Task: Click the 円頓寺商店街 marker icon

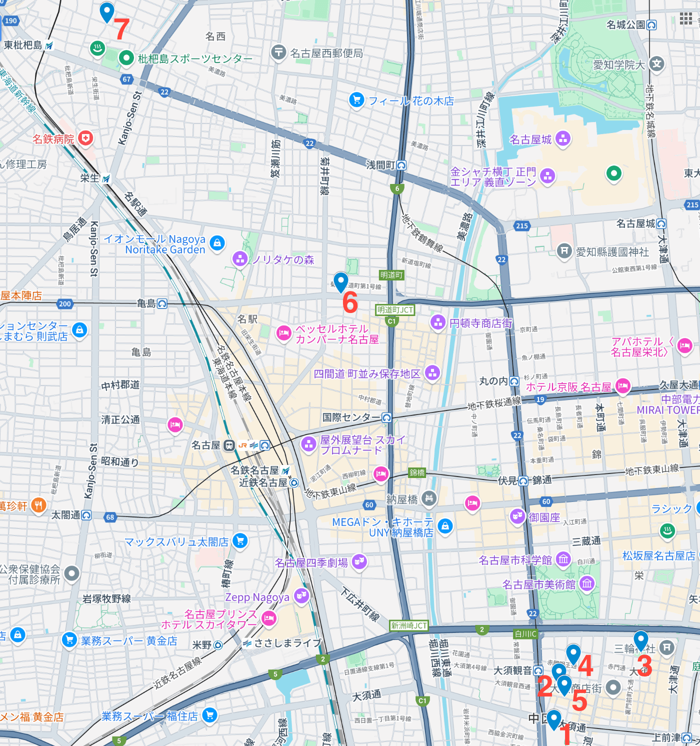Action: click(x=438, y=322)
